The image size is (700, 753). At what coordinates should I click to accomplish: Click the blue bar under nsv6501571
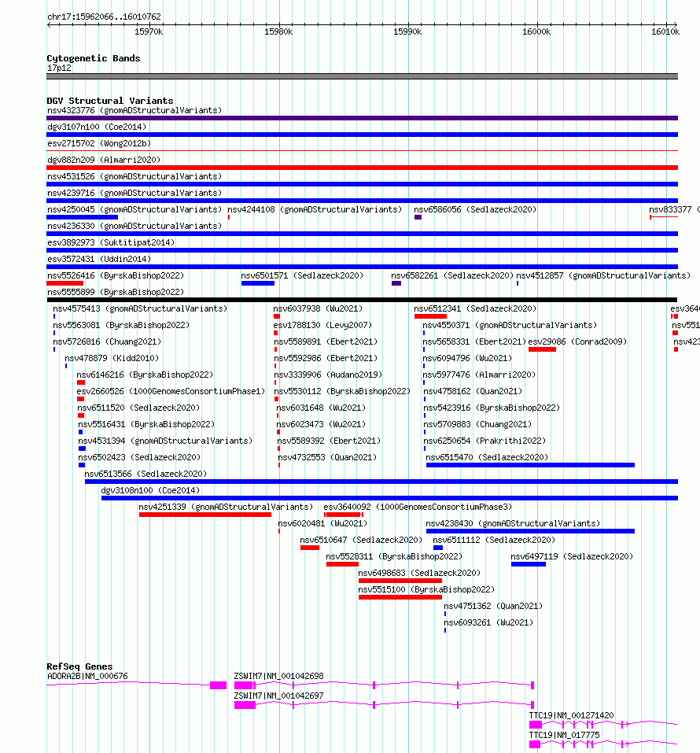258,284
